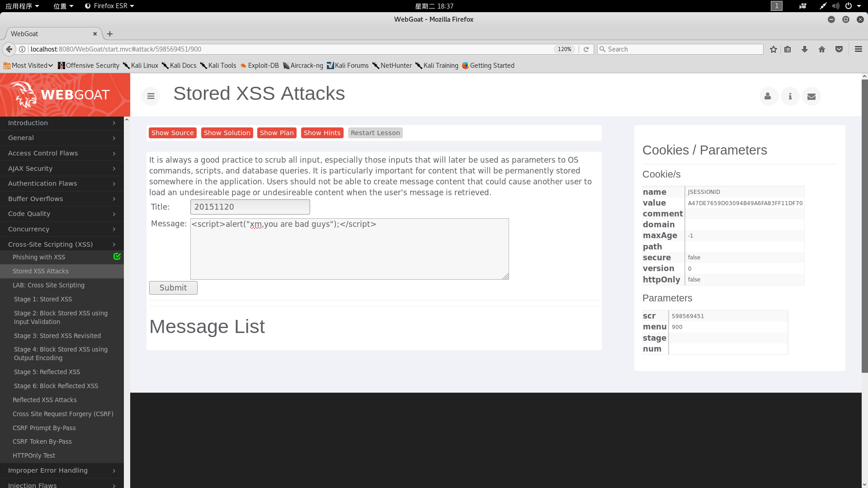Focus the Message textarea
The image size is (868, 488).
pyautogui.click(x=349, y=249)
